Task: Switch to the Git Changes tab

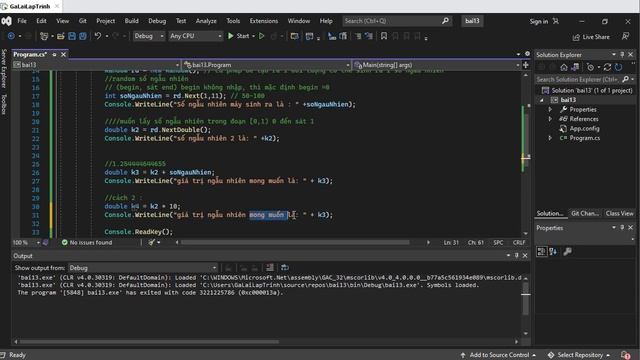Action: (585, 213)
